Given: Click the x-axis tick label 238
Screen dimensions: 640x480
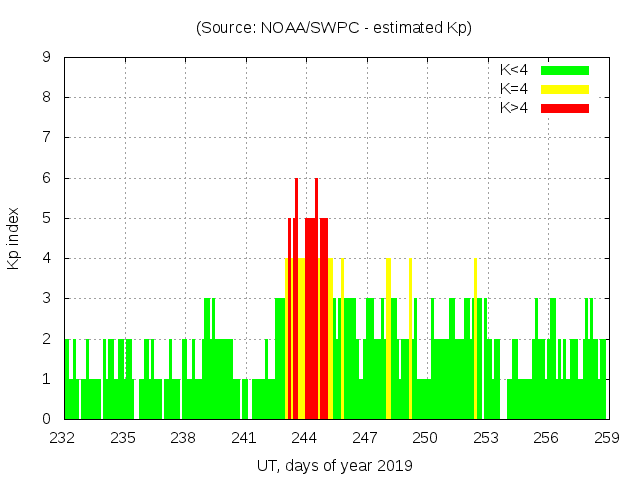Looking at the screenshot, I should [x=184, y=438].
